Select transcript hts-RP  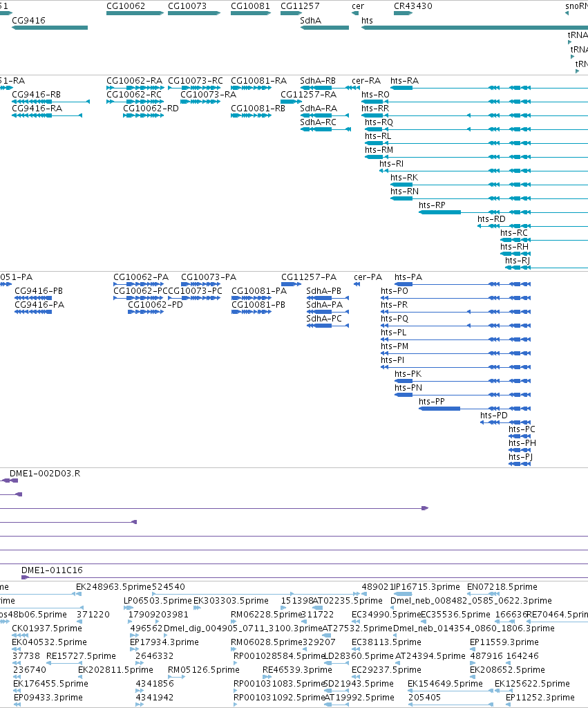(x=503, y=212)
